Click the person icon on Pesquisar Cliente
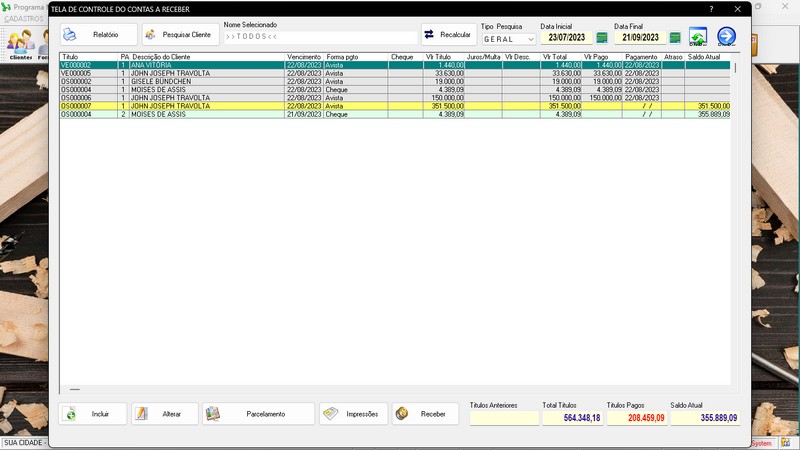This screenshot has height=450, width=800. click(x=151, y=35)
